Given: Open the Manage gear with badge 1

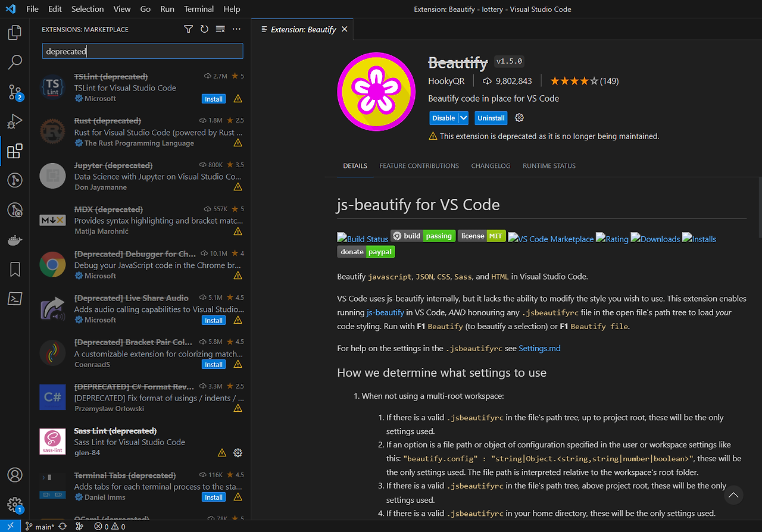Looking at the screenshot, I should point(15,505).
